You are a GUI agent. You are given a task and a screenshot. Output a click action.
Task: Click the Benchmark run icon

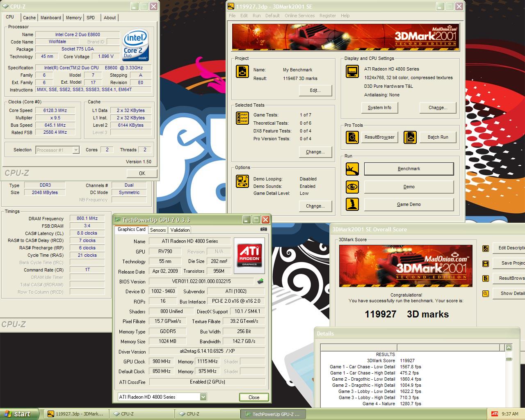tap(352, 169)
